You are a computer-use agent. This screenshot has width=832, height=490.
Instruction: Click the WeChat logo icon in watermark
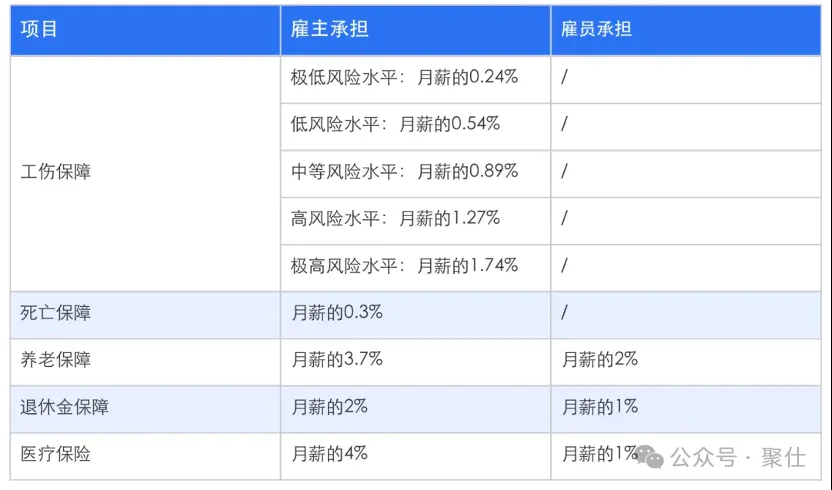pos(649,457)
